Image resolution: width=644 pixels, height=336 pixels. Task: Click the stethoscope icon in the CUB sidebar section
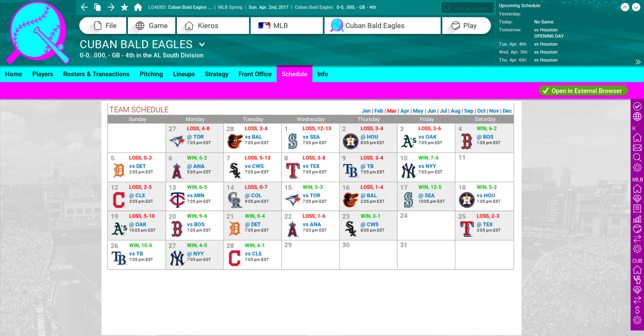coord(637,280)
